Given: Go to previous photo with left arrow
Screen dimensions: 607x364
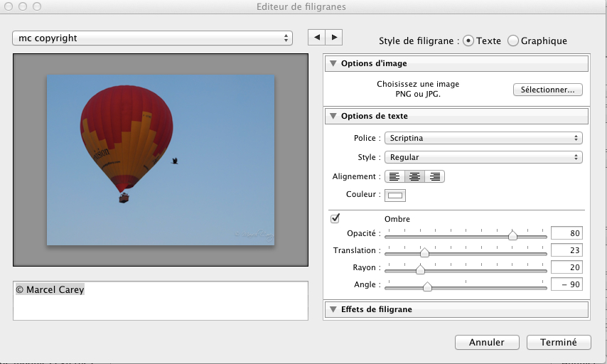Looking at the screenshot, I should [x=316, y=37].
